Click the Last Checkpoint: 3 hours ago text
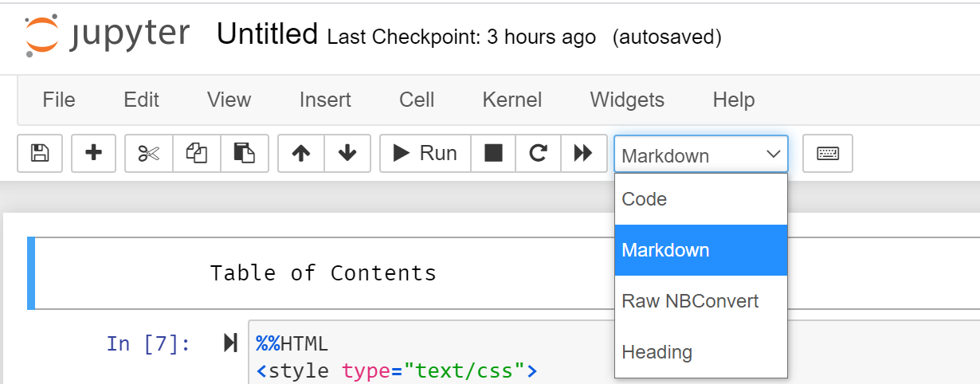 (461, 37)
